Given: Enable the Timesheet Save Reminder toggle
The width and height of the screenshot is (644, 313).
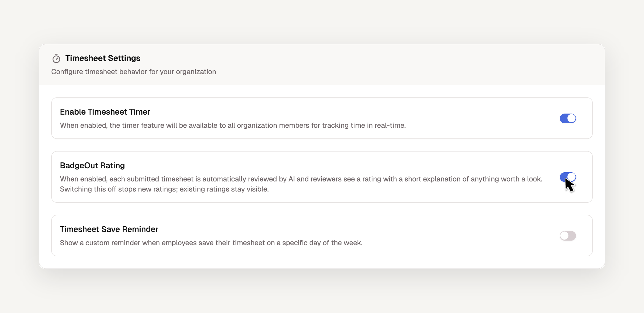Looking at the screenshot, I should pyautogui.click(x=568, y=236).
